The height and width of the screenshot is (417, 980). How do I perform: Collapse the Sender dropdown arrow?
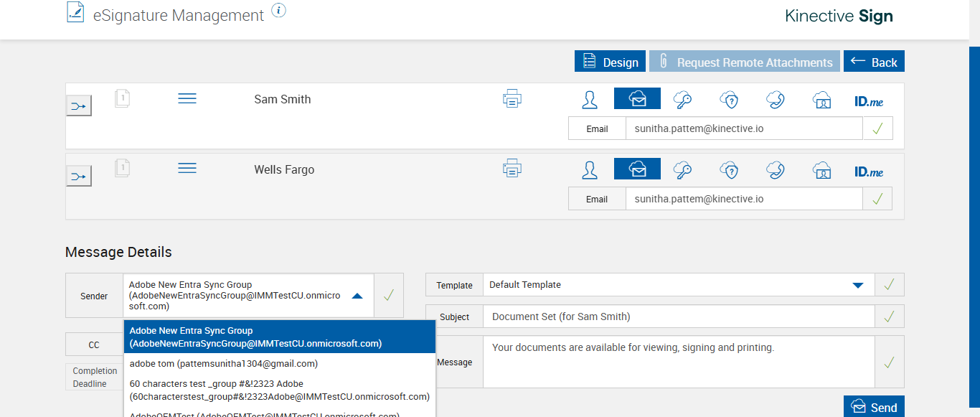coord(357,295)
